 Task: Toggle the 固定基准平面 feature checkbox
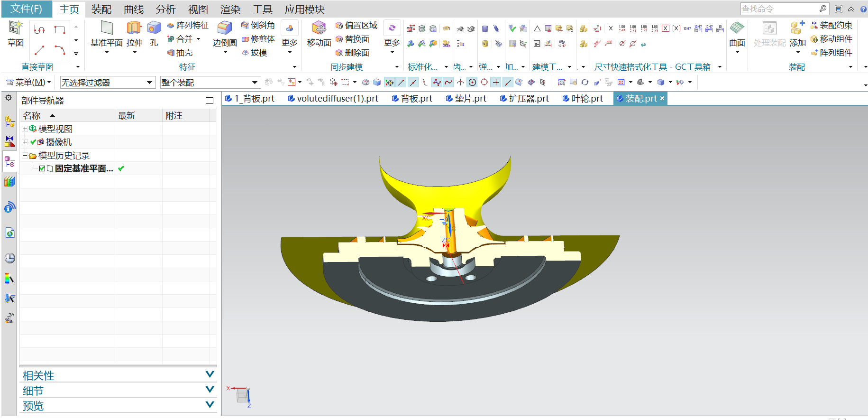point(42,169)
